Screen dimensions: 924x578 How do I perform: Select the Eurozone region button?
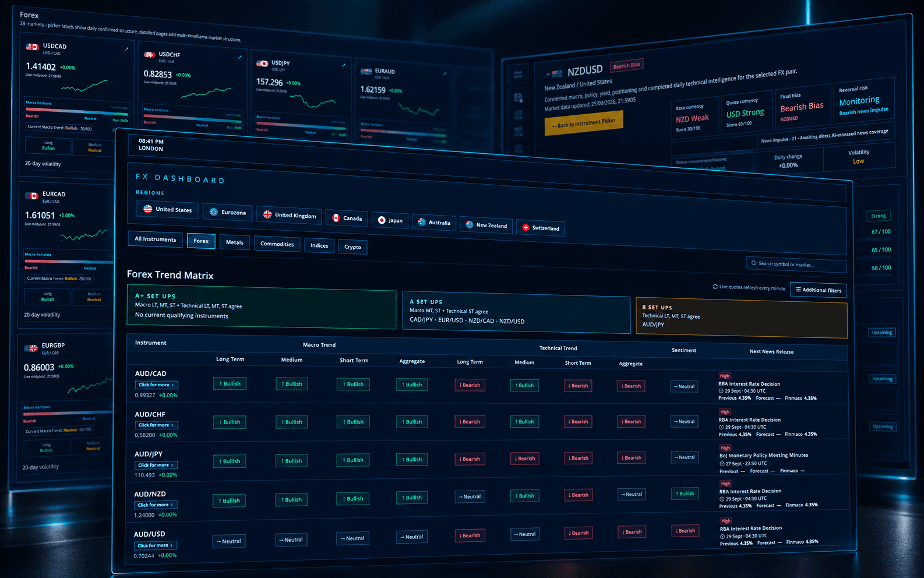coord(228,212)
